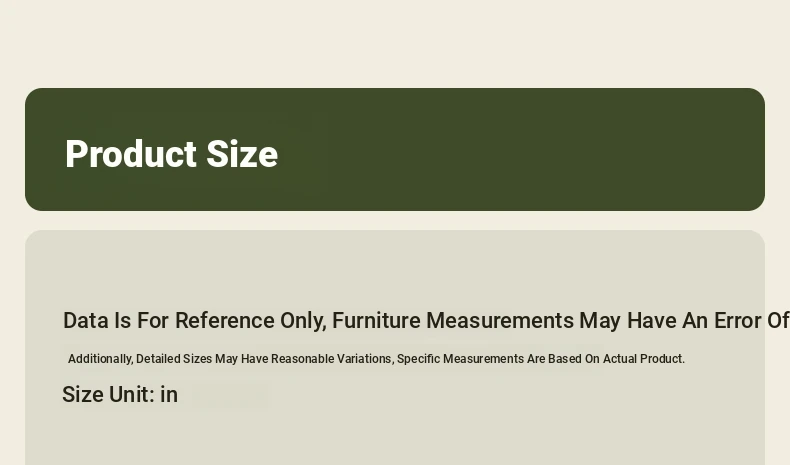
Task: Click the 'Actual Product' words in note
Action: pyautogui.click(x=643, y=359)
